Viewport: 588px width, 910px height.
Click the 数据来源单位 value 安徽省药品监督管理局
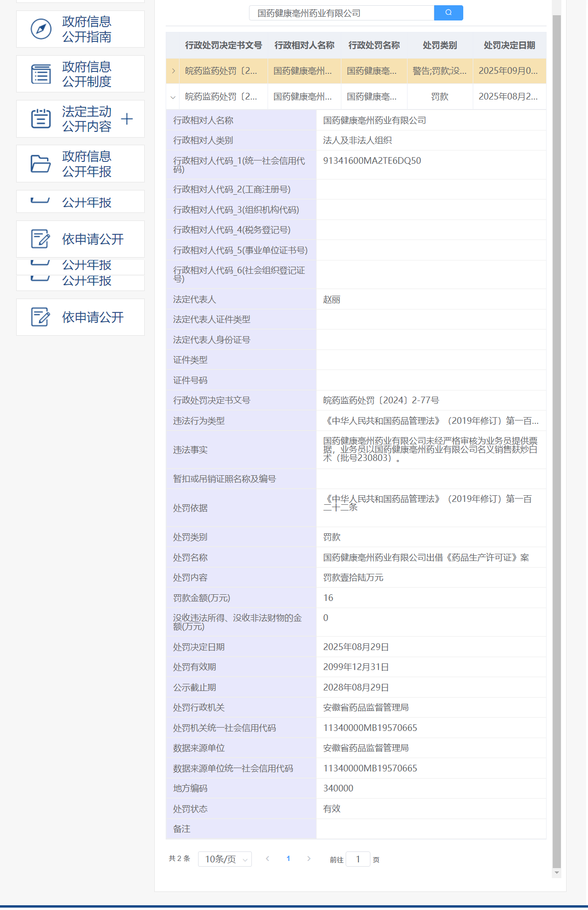[366, 748]
